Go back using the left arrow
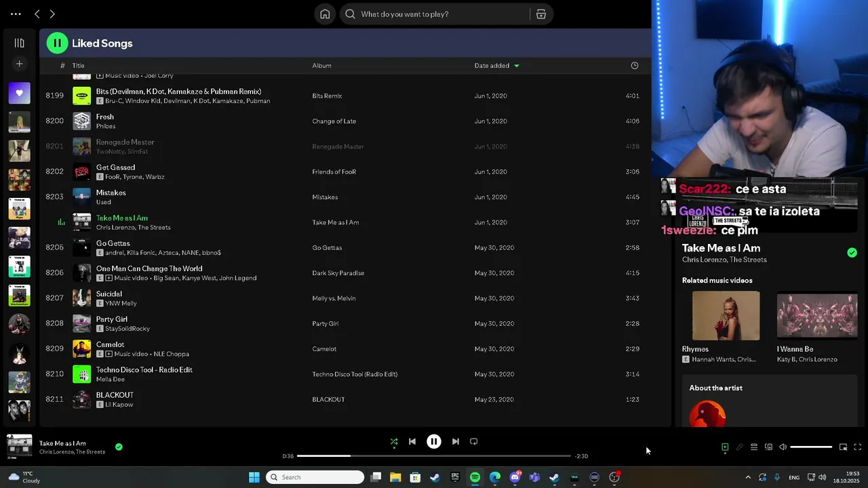 click(37, 14)
